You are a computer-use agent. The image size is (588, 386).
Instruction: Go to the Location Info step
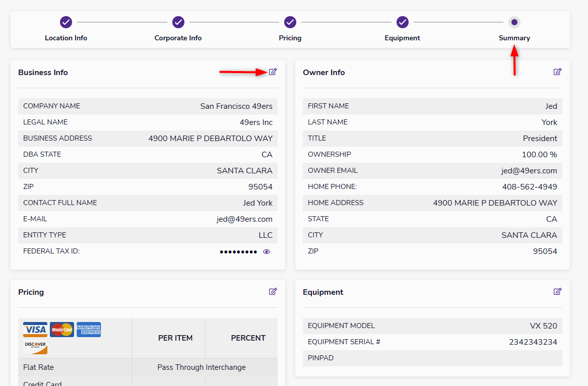coord(66,23)
